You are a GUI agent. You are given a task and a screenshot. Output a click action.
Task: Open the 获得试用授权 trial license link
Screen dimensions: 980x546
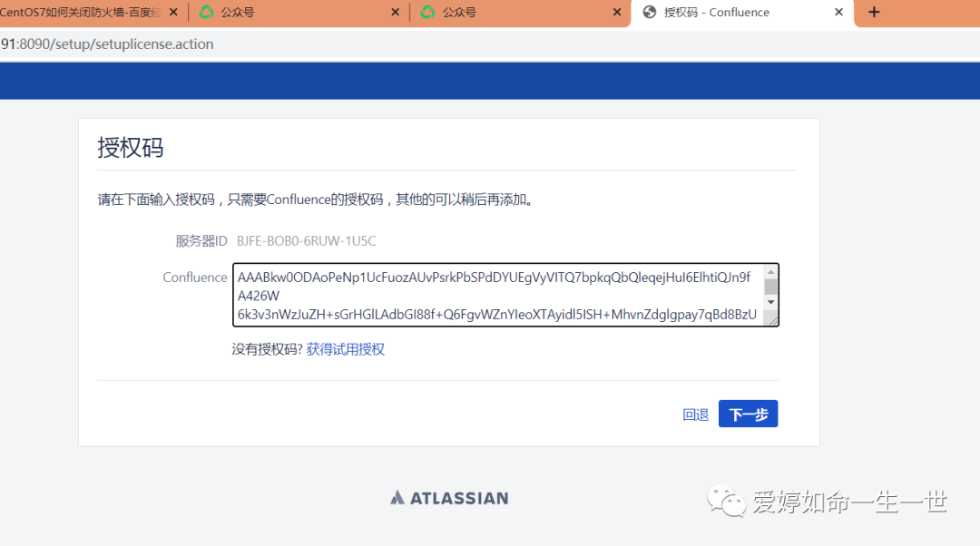[346, 349]
